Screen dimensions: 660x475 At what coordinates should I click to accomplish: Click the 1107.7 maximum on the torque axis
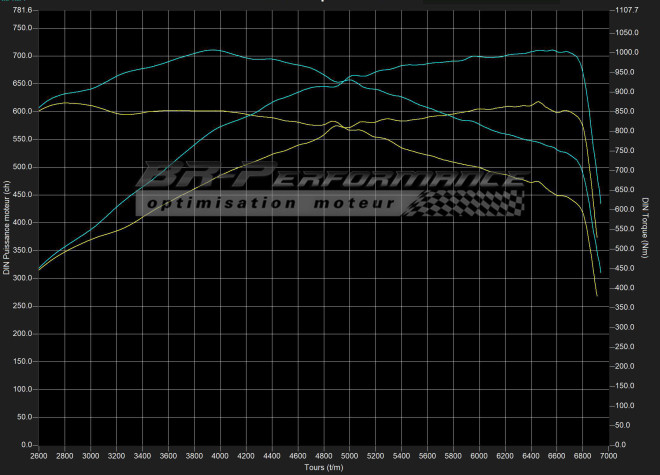[629, 10]
